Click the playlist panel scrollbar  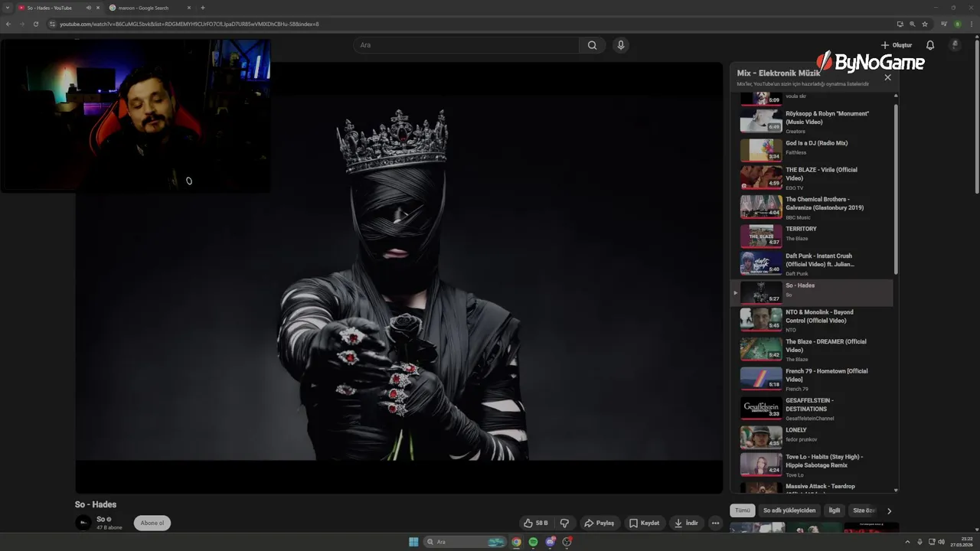(896, 190)
